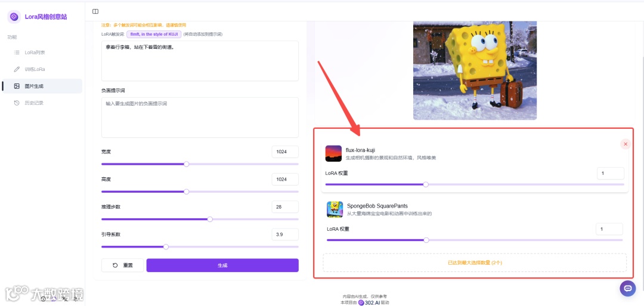Click the SpongeBob SquarePants LoRA thumbnail
The width and height of the screenshot is (644, 306).
[335, 209]
